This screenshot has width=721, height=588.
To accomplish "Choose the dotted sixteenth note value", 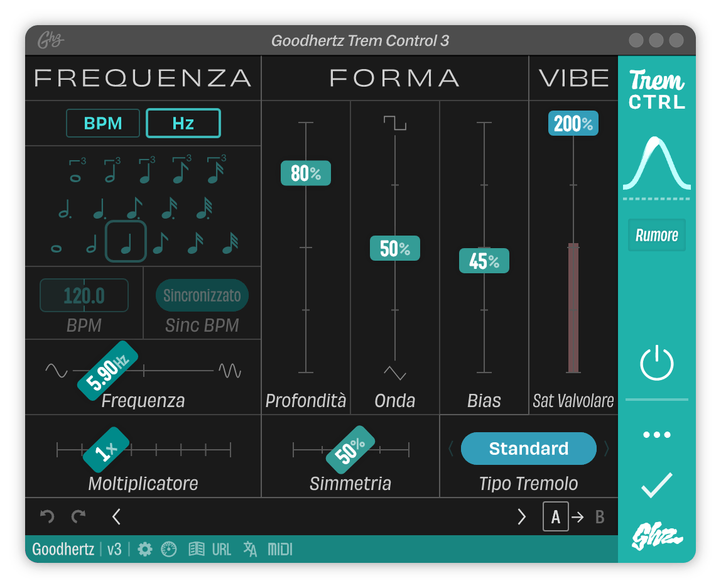I will pos(169,209).
